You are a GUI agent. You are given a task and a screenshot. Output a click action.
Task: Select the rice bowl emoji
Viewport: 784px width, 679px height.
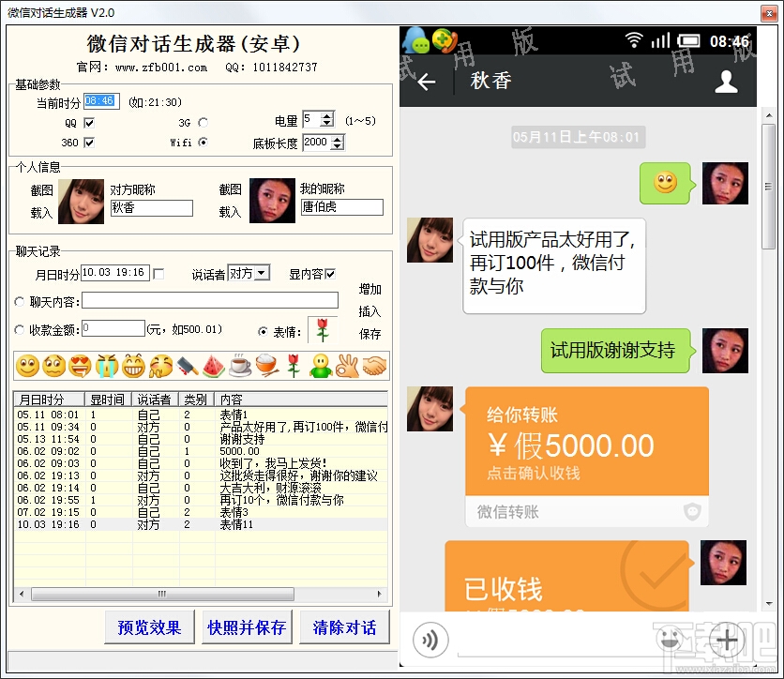(x=267, y=366)
